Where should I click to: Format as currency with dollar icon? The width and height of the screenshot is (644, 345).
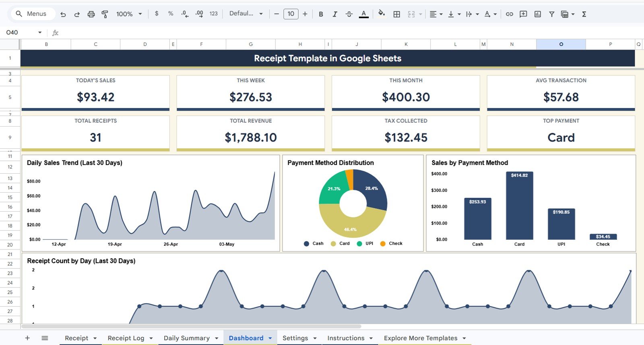[157, 14]
